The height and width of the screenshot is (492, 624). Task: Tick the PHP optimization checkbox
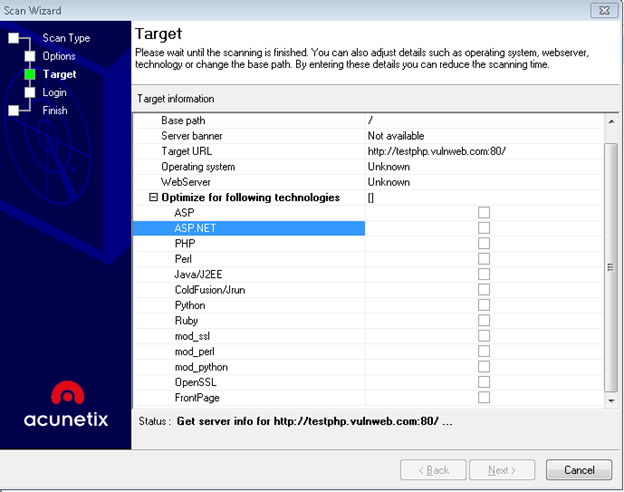[484, 243]
